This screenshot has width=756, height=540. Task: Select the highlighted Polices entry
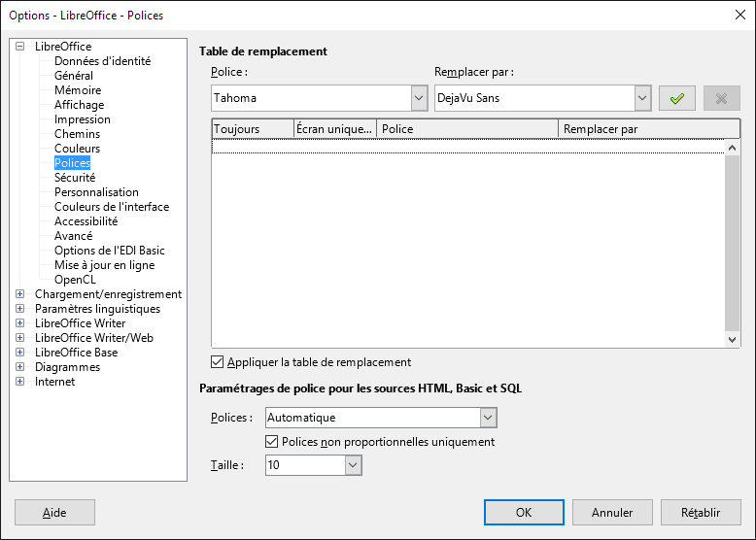pyautogui.click(x=72, y=163)
